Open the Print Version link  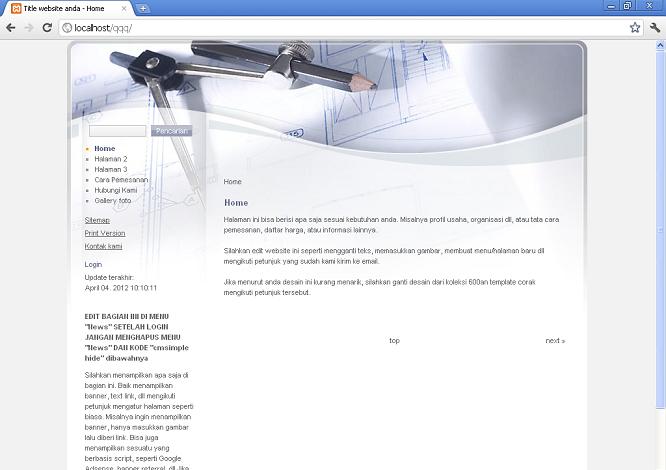tap(105, 233)
